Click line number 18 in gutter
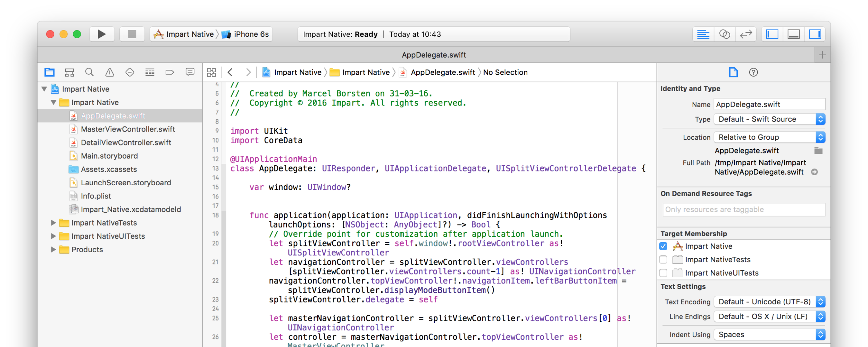The width and height of the screenshot is (868, 347). point(215,215)
